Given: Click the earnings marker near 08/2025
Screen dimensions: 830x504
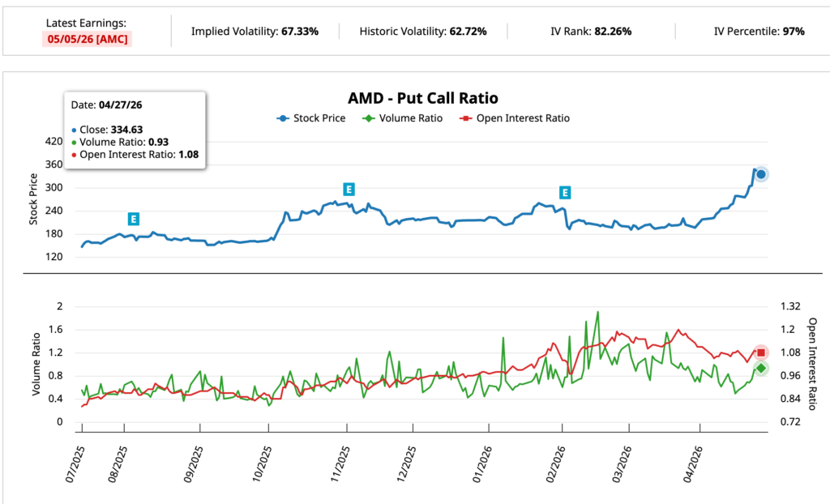Looking at the screenshot, I should (x=134, y=219).
